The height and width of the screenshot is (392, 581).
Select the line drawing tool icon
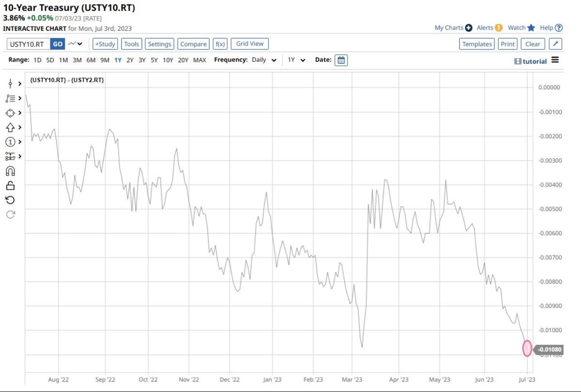(x=10, y=84)
